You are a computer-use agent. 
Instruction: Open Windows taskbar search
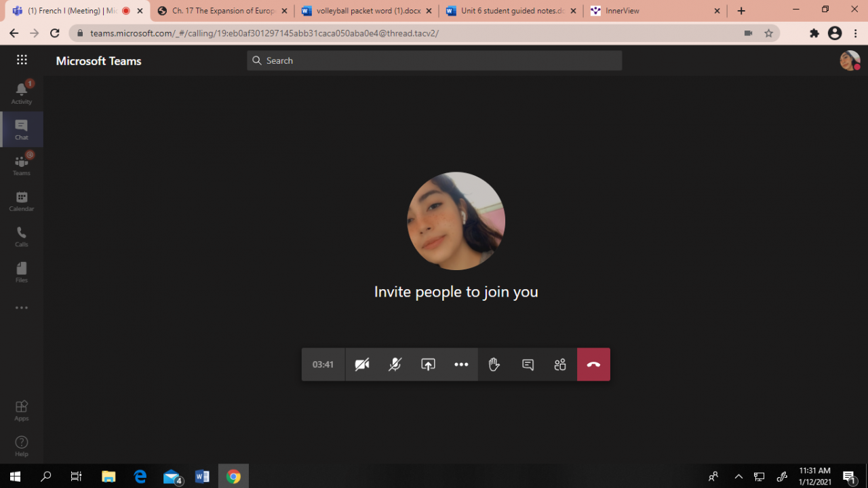pyautogui.click(x=46, y=476)
